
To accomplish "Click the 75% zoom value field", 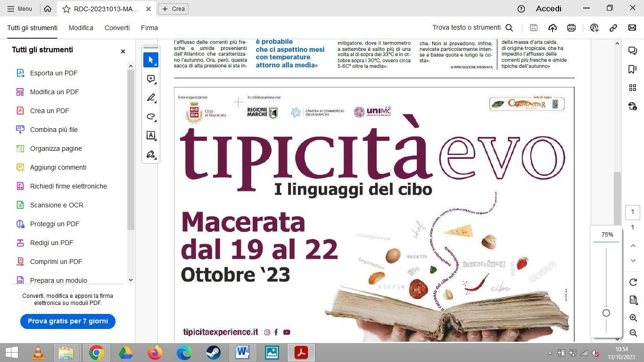I will [x=607, y=235].
